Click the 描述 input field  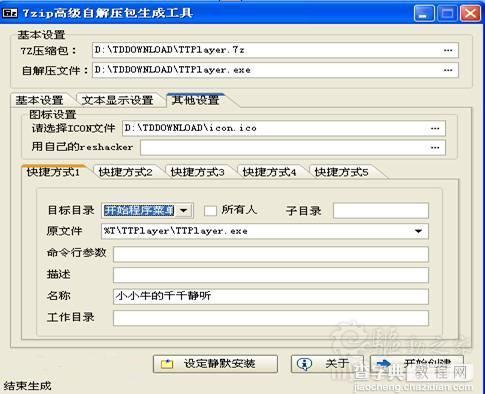(271, 275)
